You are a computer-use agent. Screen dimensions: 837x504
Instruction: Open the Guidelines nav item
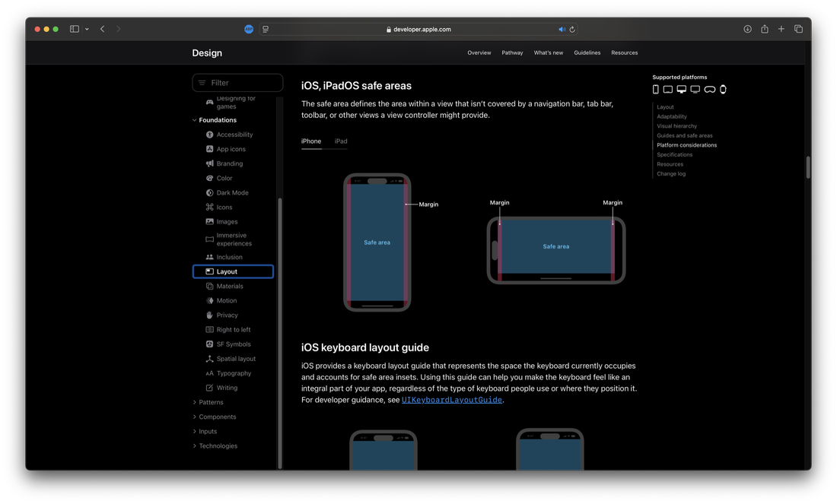click(587, 52)
